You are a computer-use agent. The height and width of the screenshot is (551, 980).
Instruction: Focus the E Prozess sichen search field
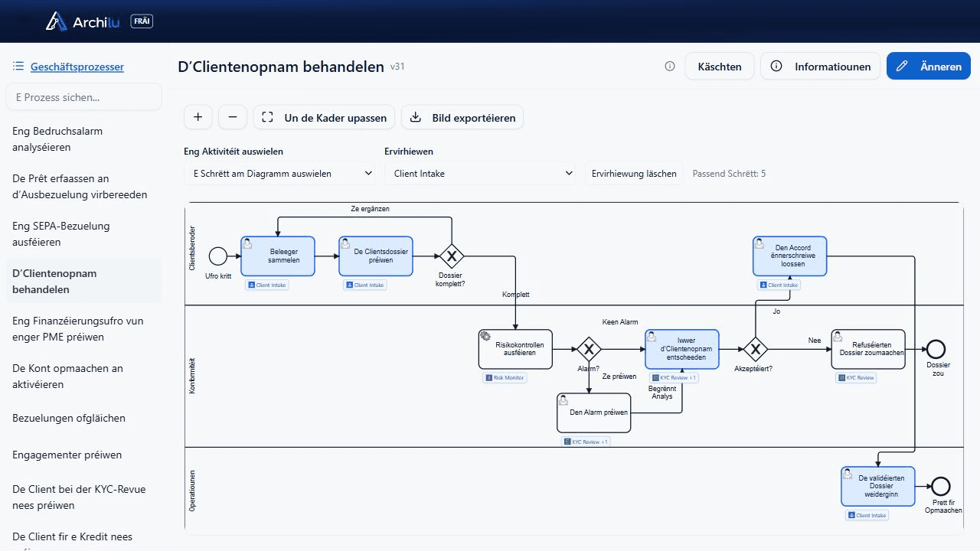point(83,97)
